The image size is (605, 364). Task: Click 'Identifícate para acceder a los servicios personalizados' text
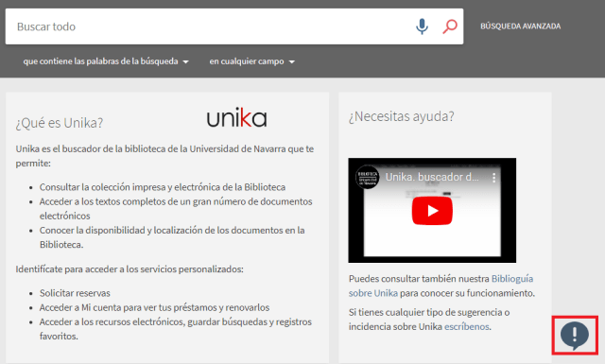tap(130, 269)
